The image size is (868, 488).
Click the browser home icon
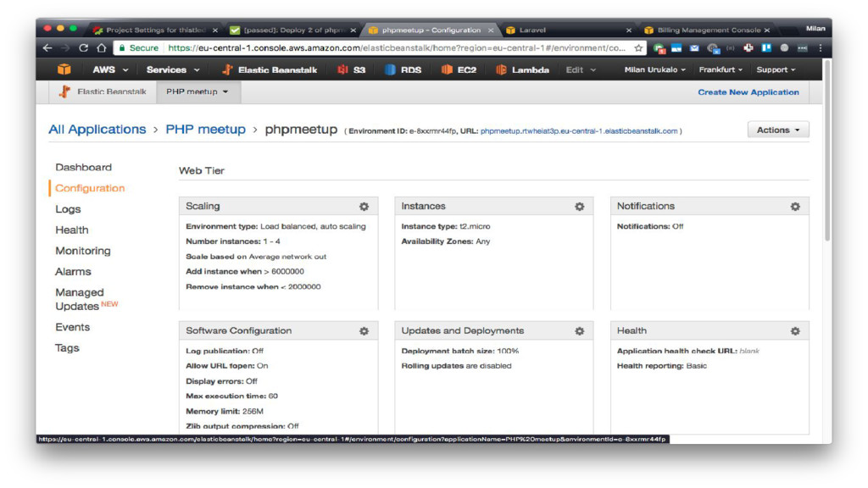pos(102,48)
